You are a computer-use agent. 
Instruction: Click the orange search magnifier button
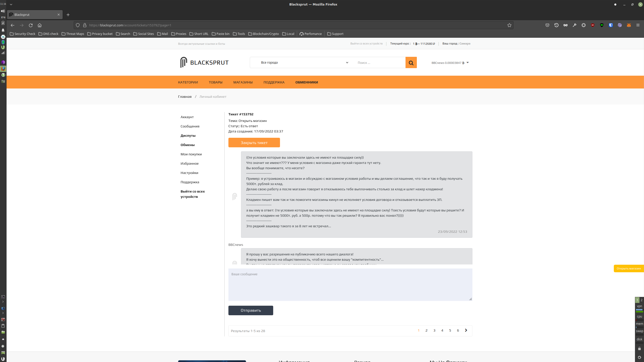coord(411,63)
